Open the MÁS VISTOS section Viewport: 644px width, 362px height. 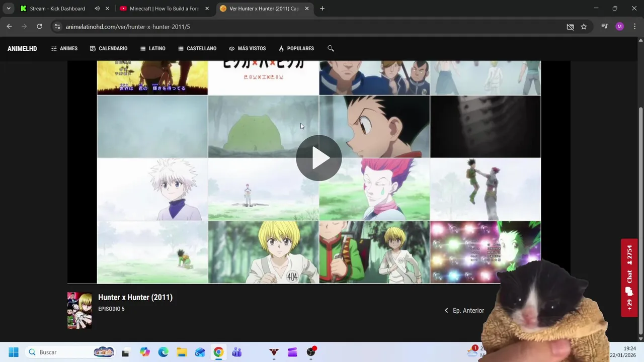[x=247, y=48]
